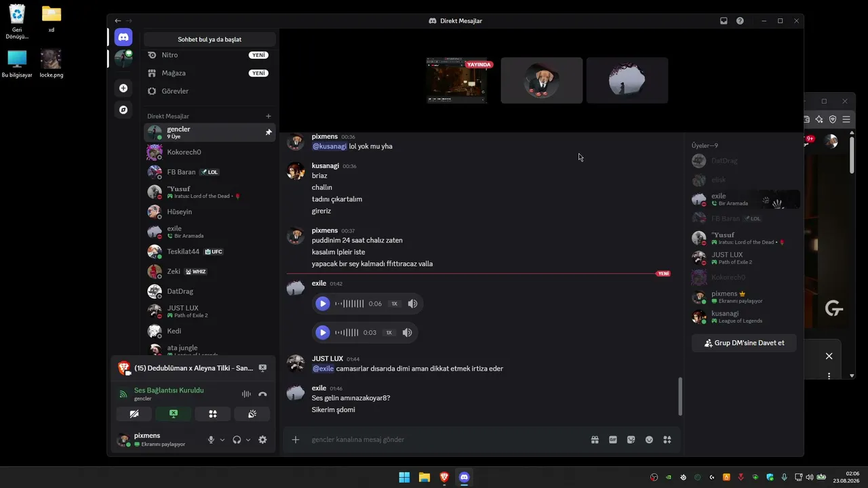Change playback speed of 0:06 voice message
The height and width of the screenshot is (488, 868).
[394, 304]
